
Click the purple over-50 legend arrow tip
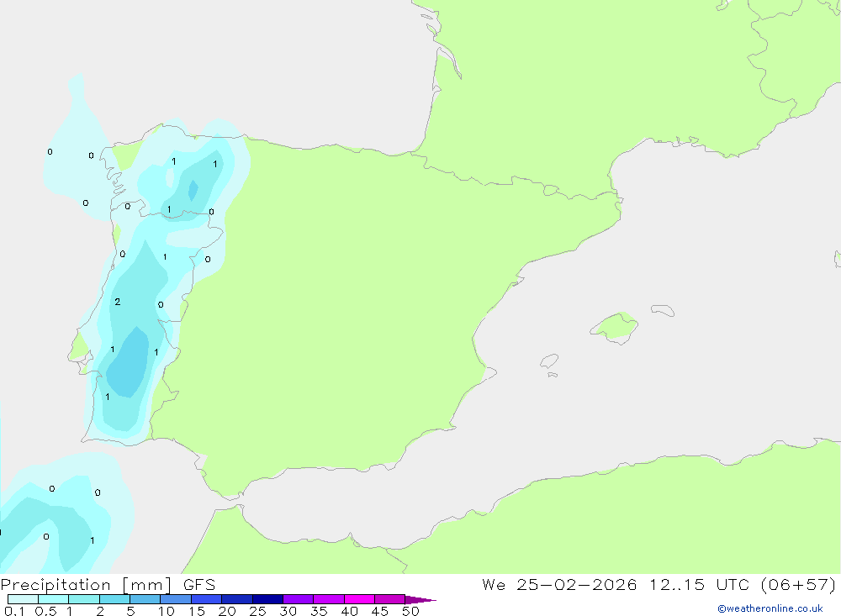(420, 600)
